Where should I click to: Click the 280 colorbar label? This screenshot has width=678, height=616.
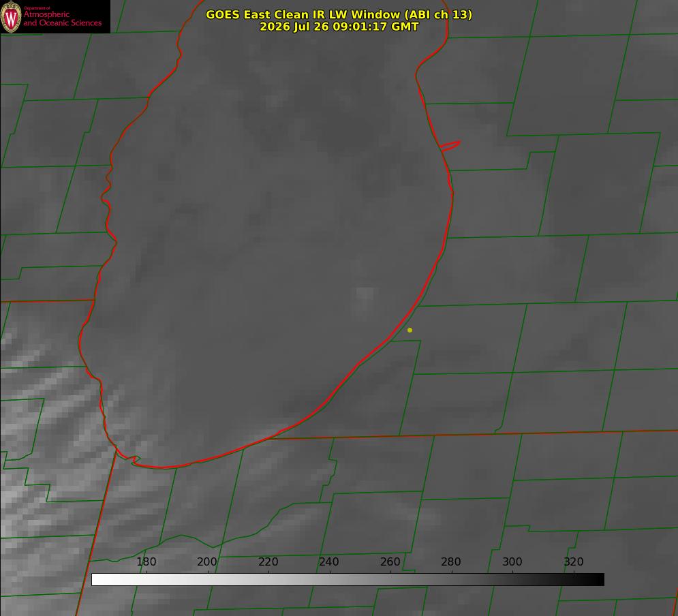click(451, 562)
